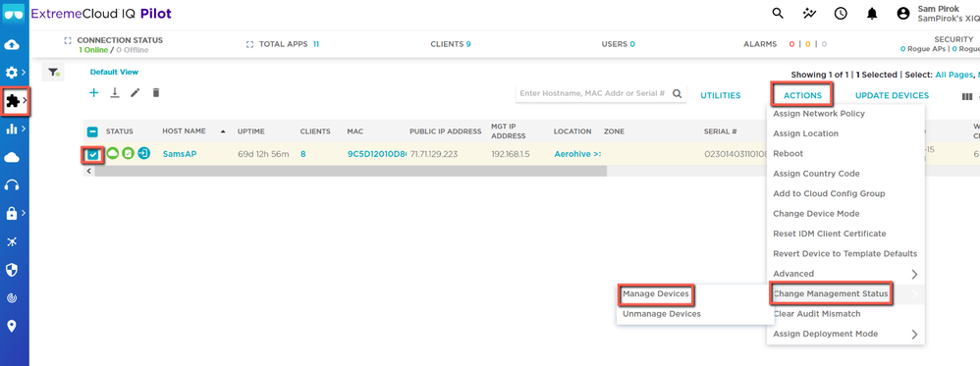Screen dimensions: 980x366
Task: Click the green checkmark audit status icon for SamsAP
Action: click(x=128, y=153)
